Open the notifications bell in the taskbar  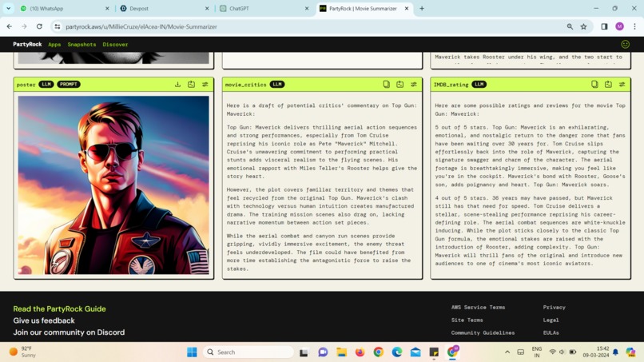point(615,352)
